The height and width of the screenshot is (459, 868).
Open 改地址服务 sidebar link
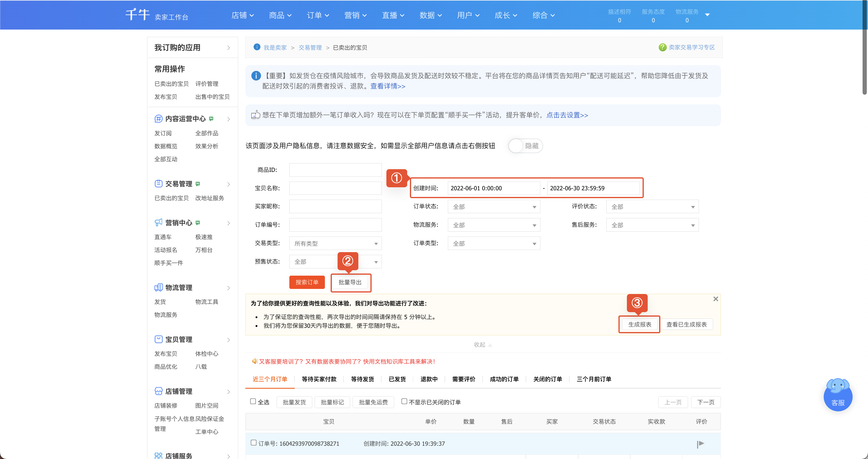pyautogui.click(x=209, y=198)
